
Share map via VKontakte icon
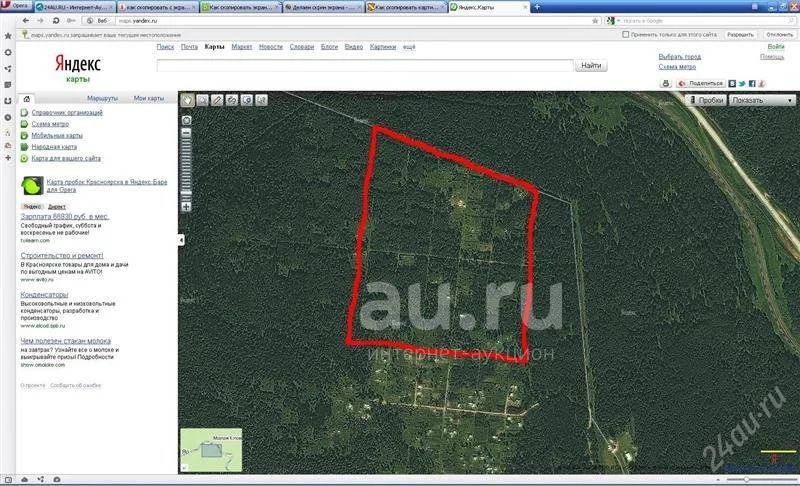coord(732,83)
